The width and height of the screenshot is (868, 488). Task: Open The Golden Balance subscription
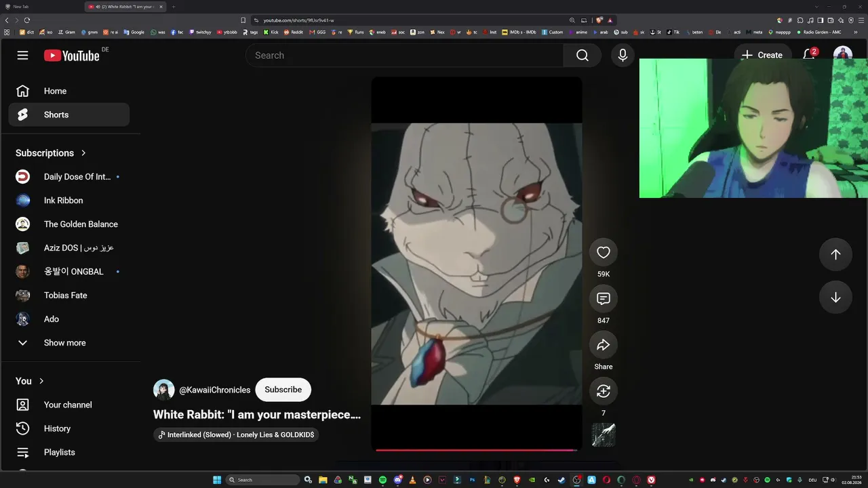point(68,224)
